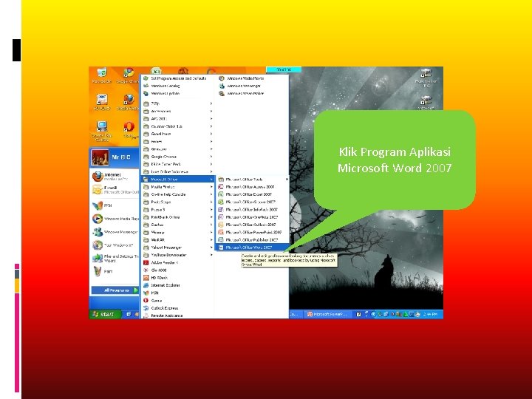
Task: Select the WinRAR program folder
Action: point(177,239)
